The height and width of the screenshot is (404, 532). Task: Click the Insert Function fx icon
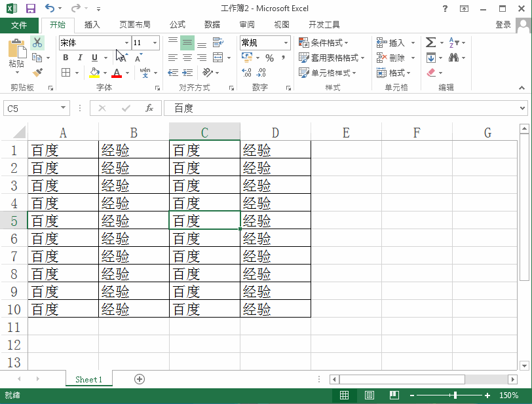pos(149,108)
